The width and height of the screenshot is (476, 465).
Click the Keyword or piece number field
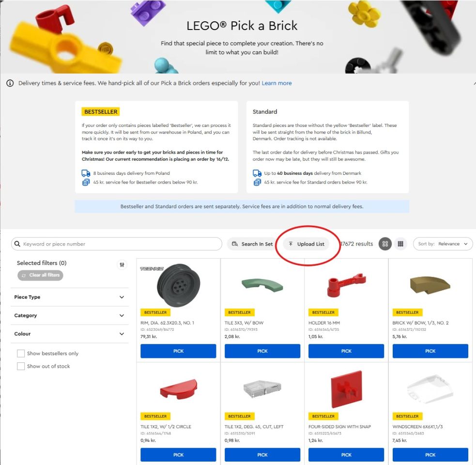click(117, 244)
